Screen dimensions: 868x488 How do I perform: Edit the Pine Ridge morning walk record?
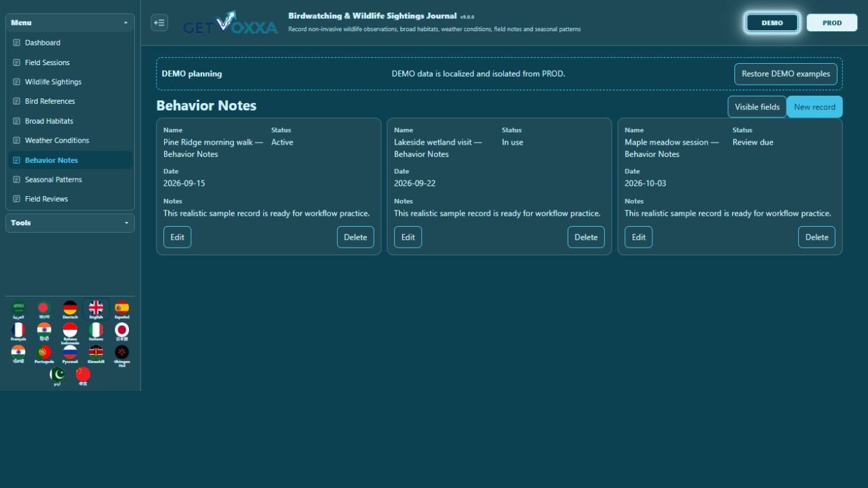177,237
